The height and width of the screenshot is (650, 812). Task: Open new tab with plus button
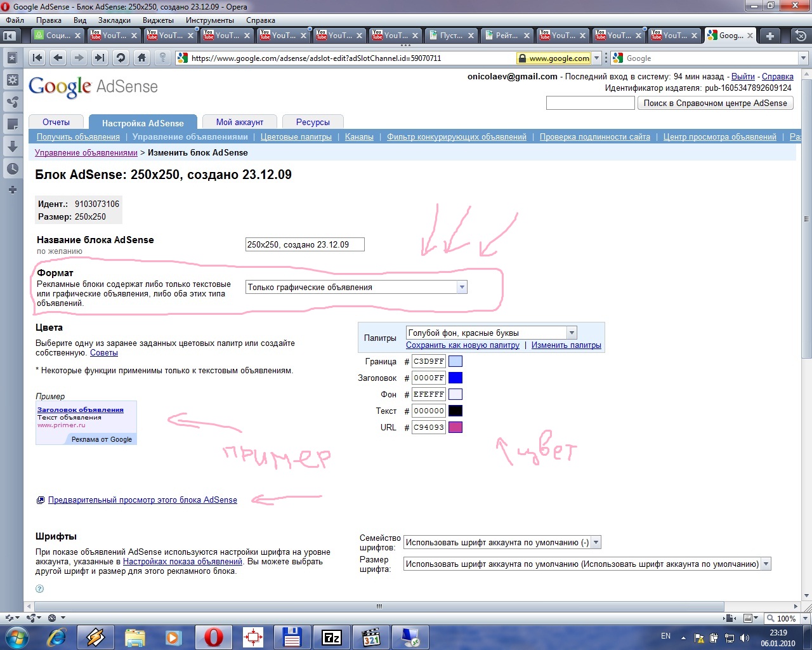click(x=769, y=36)
